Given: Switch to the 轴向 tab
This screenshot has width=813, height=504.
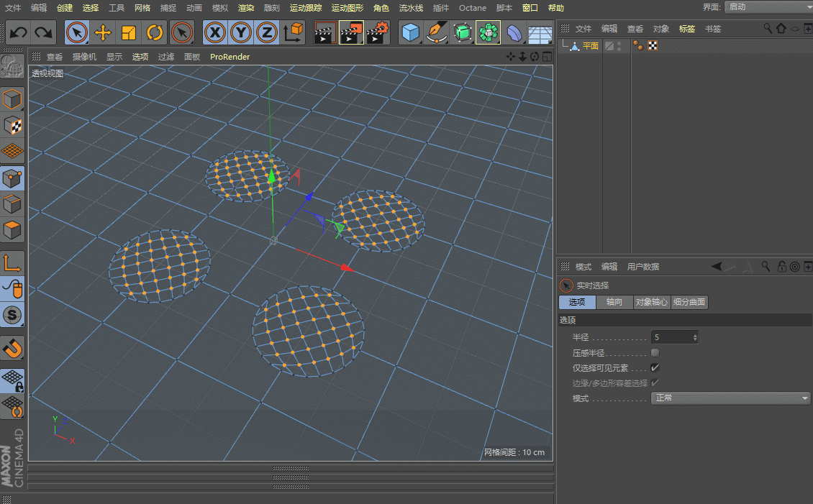Looking at the screenshot, I should 614,302.
